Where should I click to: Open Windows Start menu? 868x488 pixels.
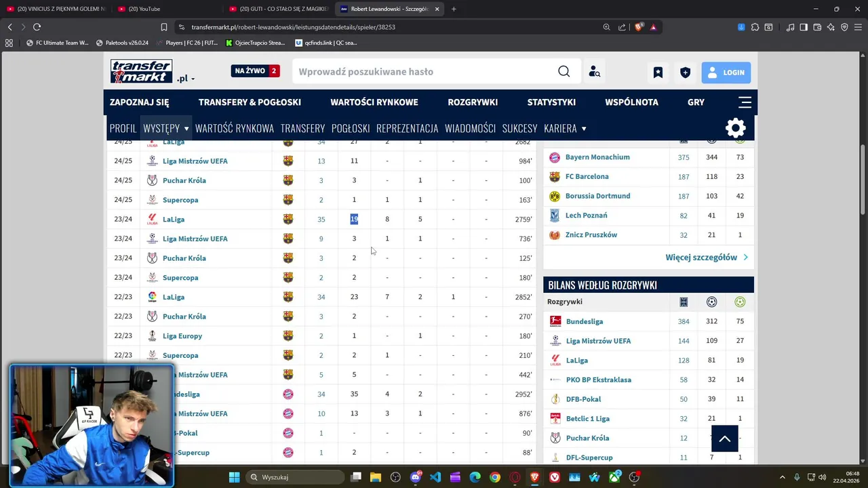(234, 477)
